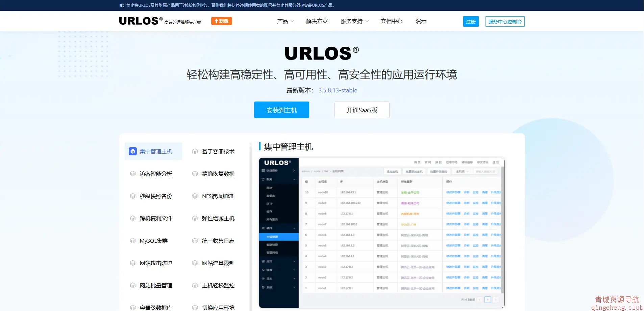The width and height of the screenshot is (644, 311).
Task: Click the icon beside MySQL集群
Action: (133, 241)
